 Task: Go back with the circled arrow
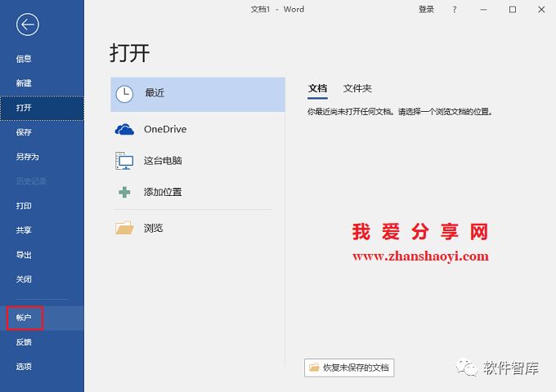27,24
